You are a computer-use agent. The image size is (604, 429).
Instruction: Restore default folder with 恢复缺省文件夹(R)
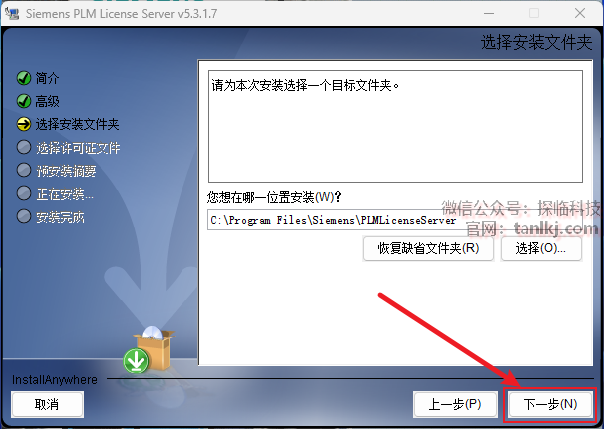(x=428, y=248)
